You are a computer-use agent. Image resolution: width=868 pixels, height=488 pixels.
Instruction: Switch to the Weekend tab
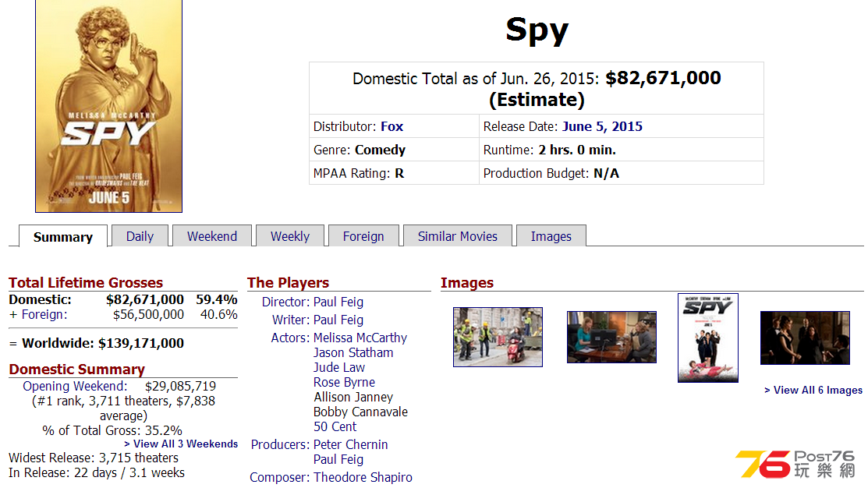pyautogui.click(x=212, y=236)
